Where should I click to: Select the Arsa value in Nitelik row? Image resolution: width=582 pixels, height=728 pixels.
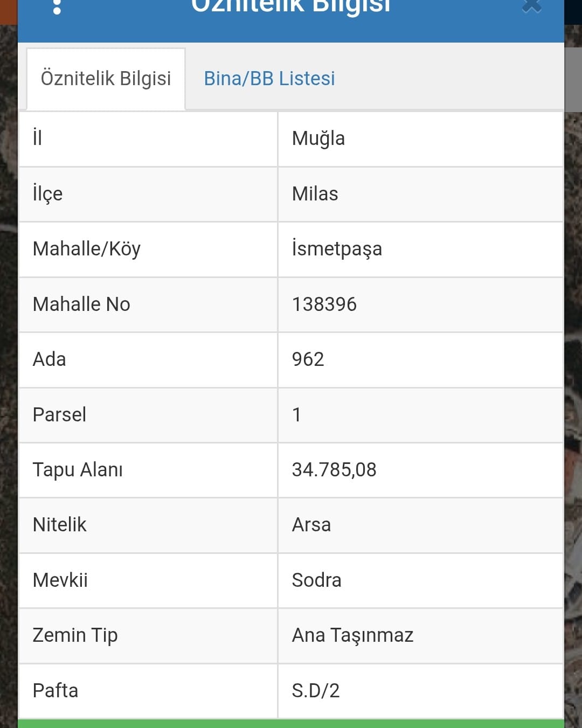pos(311,525)
